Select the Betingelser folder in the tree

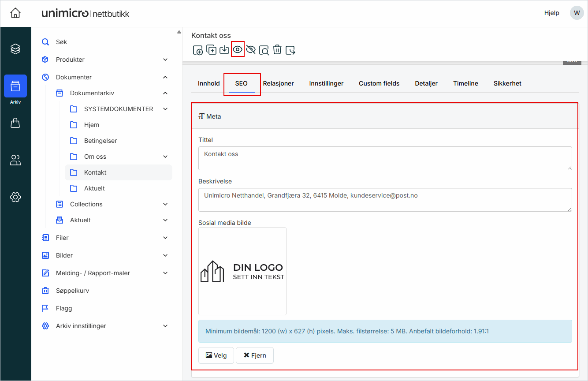100,141
